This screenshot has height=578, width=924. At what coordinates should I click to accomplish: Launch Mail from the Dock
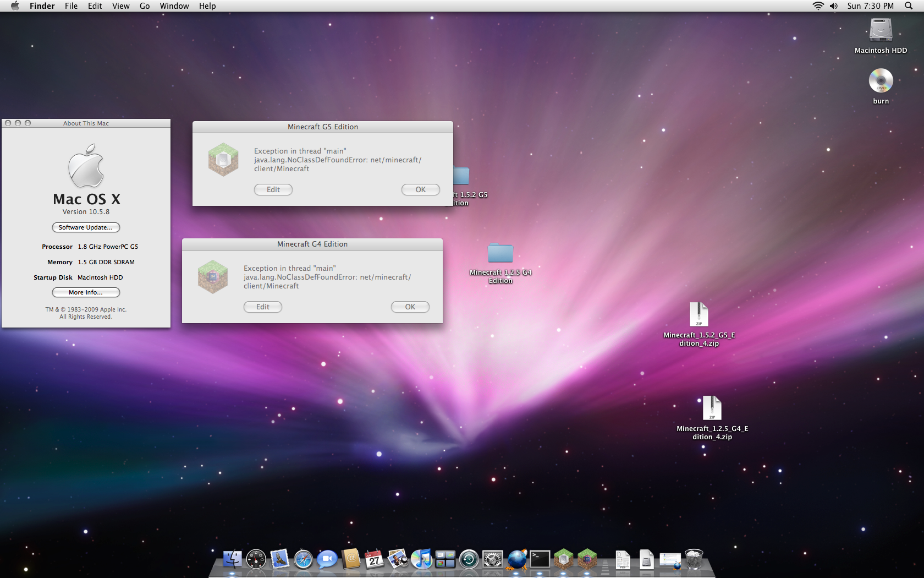click(279, 559)
